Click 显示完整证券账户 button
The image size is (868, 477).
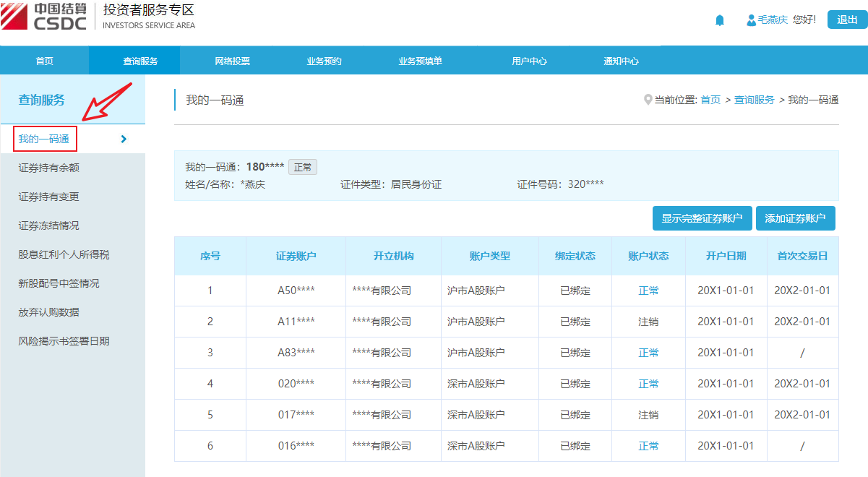coord(702,218)
